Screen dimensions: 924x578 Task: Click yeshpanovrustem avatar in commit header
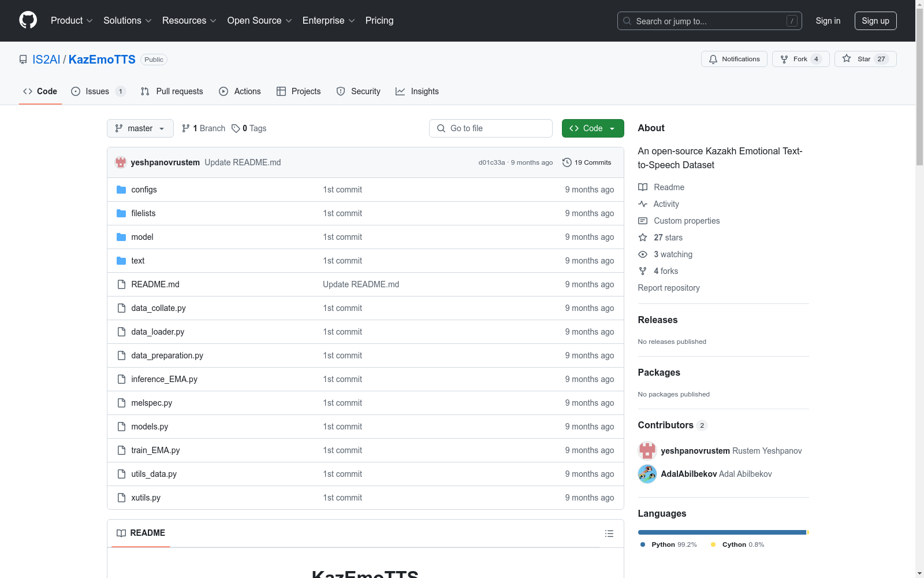121,162
